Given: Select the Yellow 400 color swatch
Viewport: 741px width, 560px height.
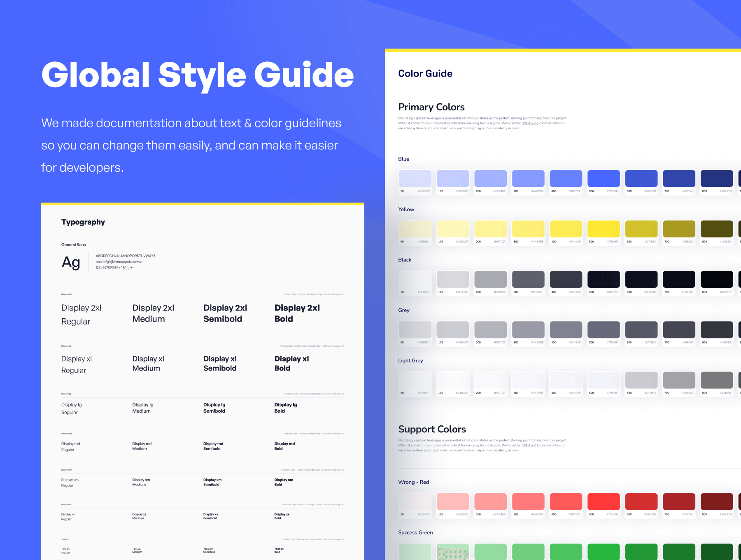Looking at the screenshot, I should [566, 229].
